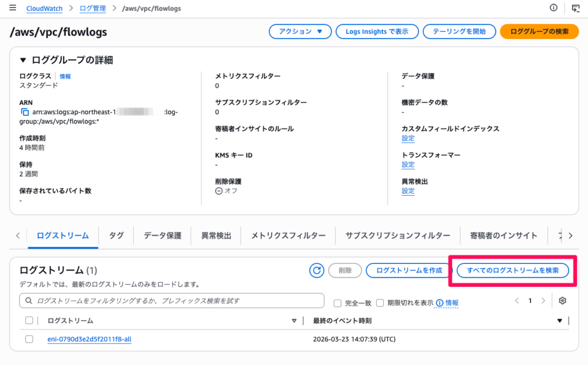Copy the ARN with the copy icon
The image size is (588, 365).
click(x=24, y=112)
